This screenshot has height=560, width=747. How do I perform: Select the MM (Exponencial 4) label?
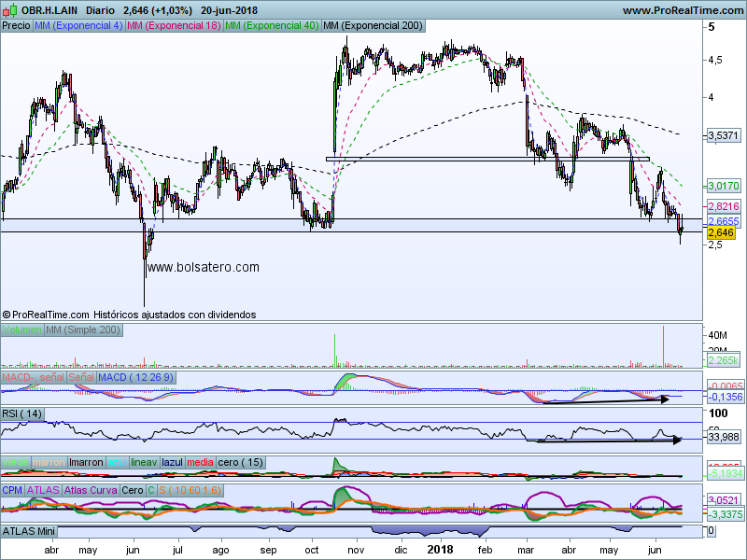[78, 26]
